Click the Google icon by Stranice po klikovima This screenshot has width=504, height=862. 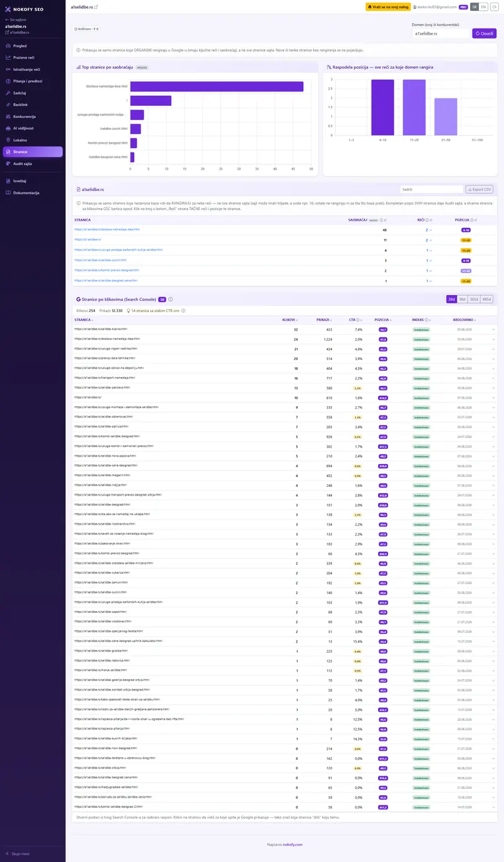pos(77,300)
